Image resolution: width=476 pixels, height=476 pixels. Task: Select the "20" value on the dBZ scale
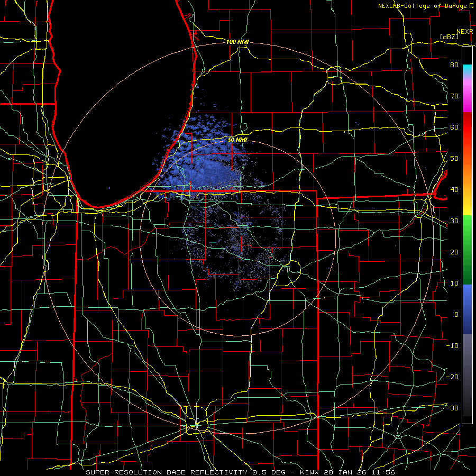click(x=454, y=252)
